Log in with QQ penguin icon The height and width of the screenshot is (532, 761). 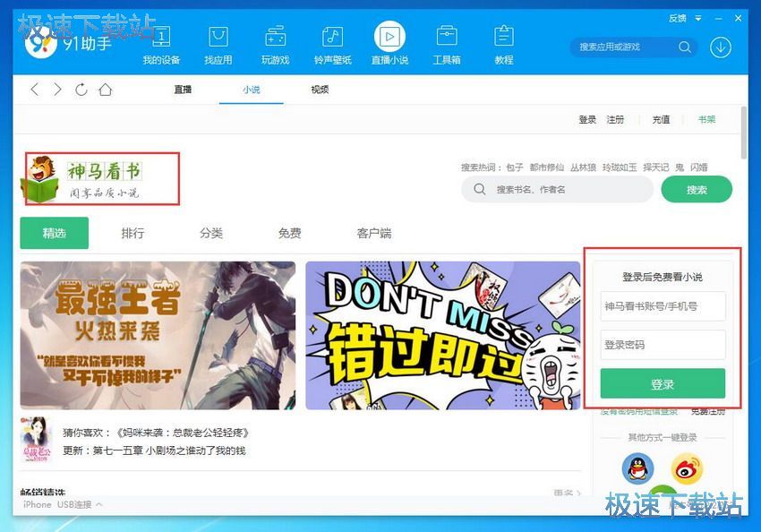pos(637,468)
